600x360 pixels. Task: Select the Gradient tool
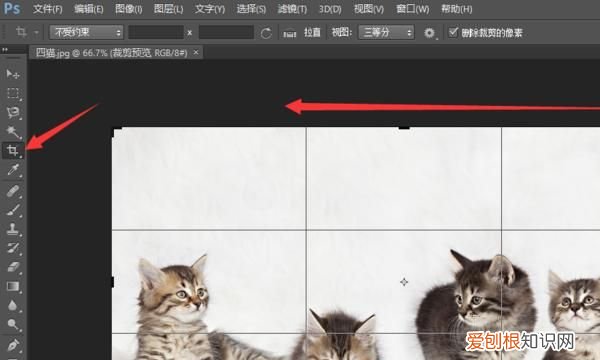pos(13,286)
